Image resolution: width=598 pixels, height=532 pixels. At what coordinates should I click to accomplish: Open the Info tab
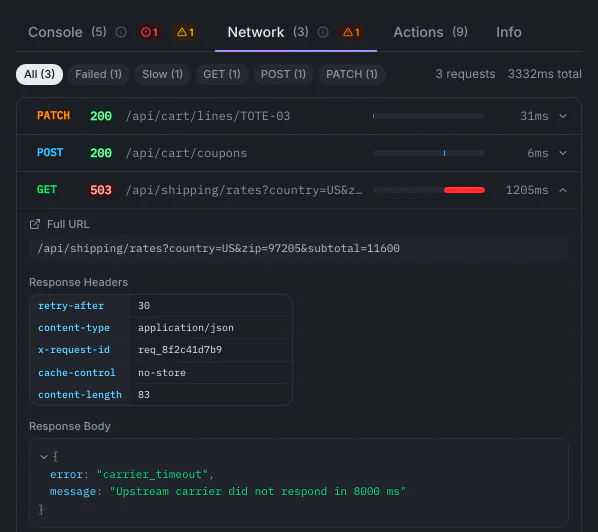tap(508, 32)
